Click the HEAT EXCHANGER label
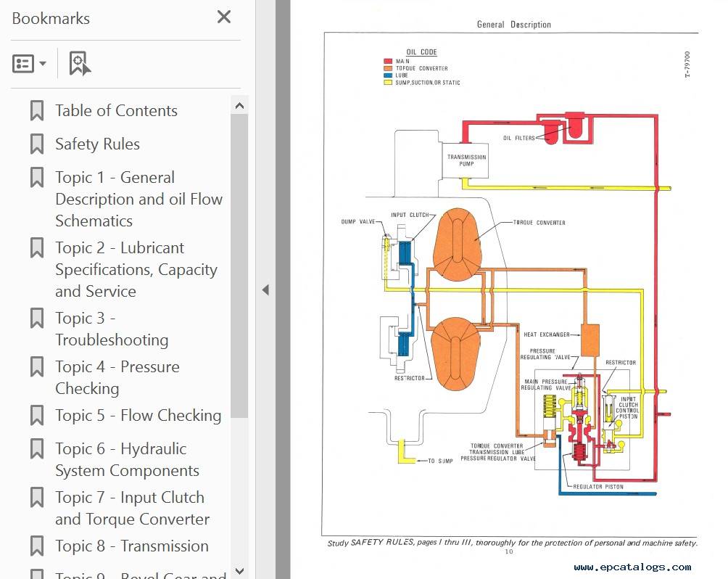728x579 pixels. (547, 334)
